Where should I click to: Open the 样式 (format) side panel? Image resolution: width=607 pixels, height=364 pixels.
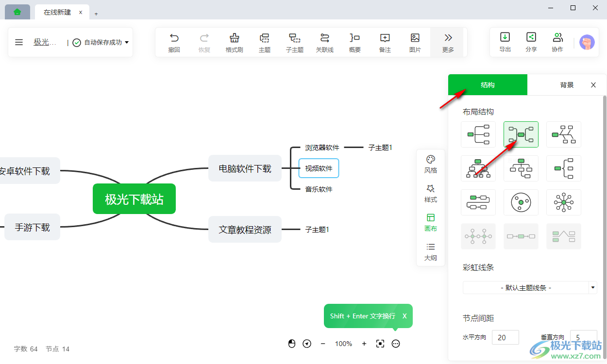[x=431, y=194]
